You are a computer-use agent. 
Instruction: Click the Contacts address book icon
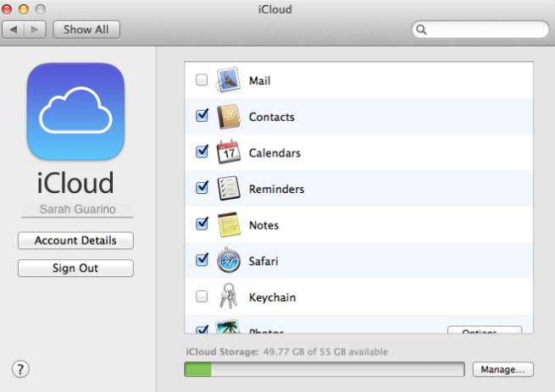[228, 117]
